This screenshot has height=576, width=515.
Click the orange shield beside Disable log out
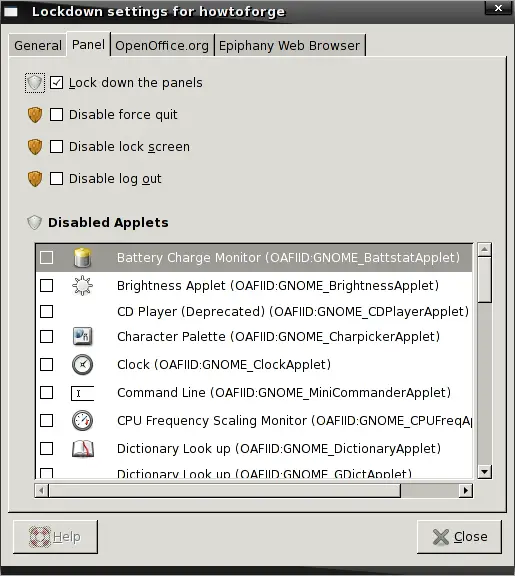coord(35,179)
